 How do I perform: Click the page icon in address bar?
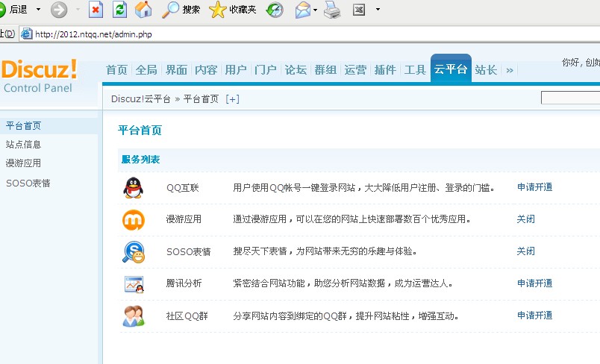click(26, 34)
